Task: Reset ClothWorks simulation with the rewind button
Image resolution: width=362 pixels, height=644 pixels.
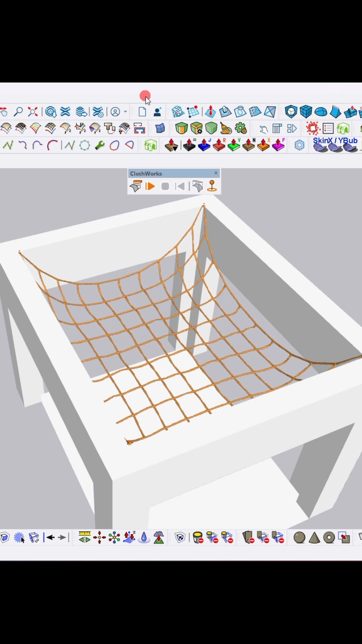Action: (x=180, y=186)
